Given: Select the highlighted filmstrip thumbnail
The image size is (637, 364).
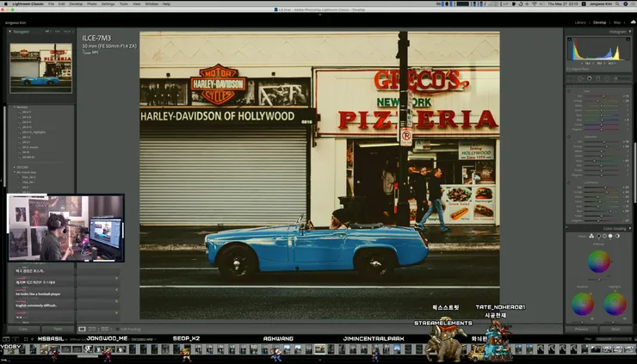Looking at the screenshot, I should point(319,349).
